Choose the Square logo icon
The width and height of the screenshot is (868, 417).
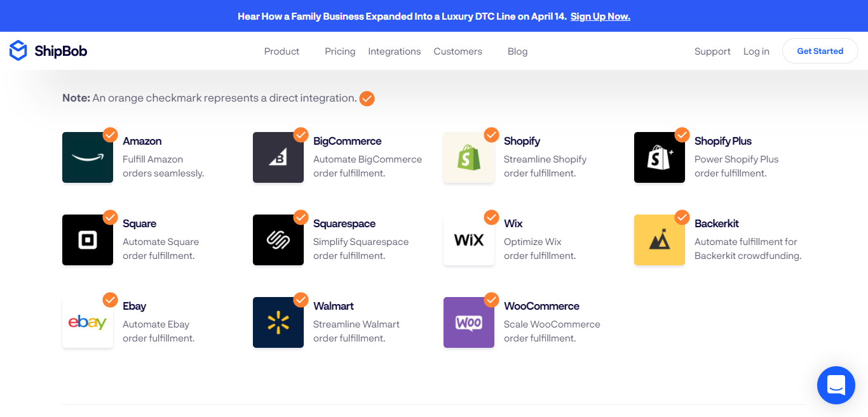tap(88, 240)
